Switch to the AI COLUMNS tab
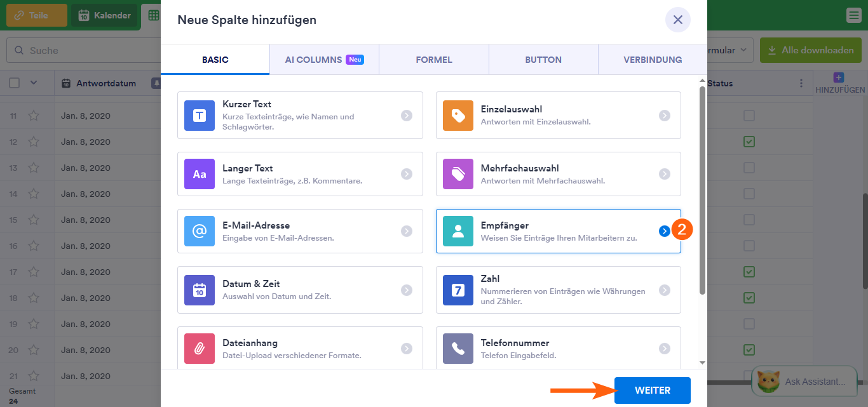The height and width of the screenshot is (407, 868). pos(324,60)
